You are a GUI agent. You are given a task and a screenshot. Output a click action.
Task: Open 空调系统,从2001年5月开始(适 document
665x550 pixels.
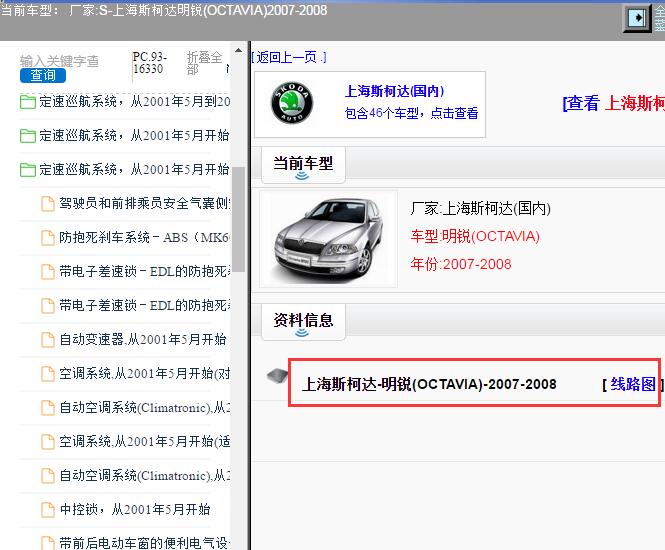pos(145,442)
